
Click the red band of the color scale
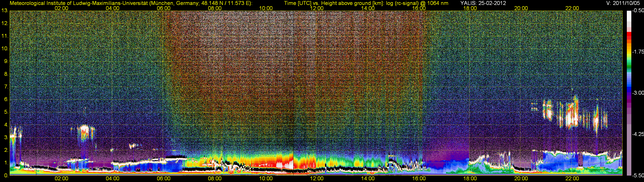(x=629, y=36)
